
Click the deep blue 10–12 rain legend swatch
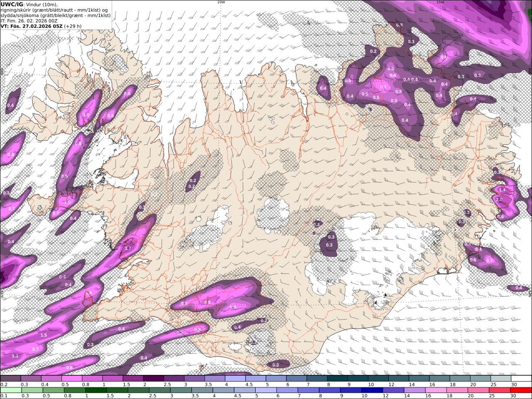[x=372, y=390]
